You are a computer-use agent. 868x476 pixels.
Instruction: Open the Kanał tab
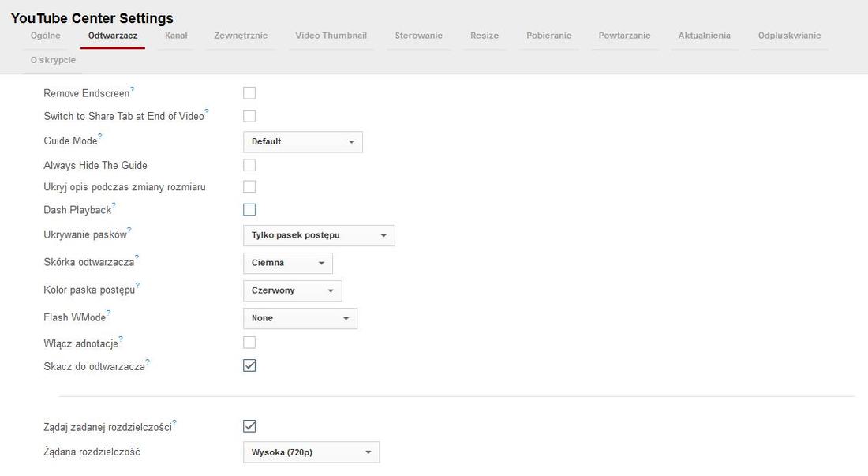click(176, 36)
